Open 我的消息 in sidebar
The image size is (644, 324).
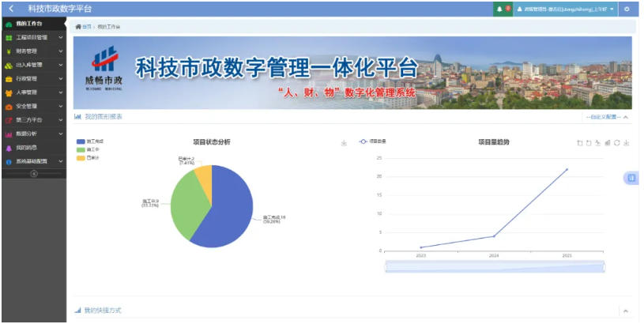click(x=34, y=148)
